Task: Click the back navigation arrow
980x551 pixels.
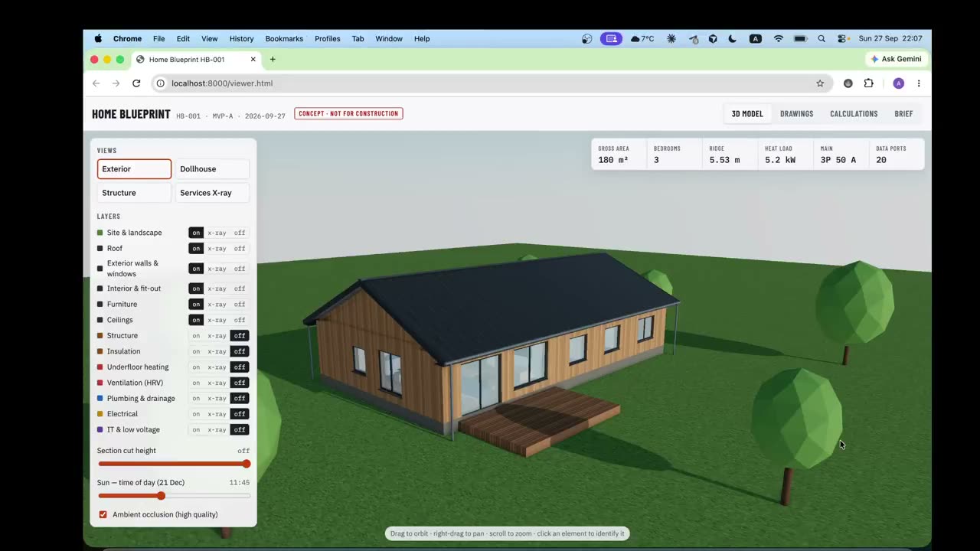Action: pos(96,83)
